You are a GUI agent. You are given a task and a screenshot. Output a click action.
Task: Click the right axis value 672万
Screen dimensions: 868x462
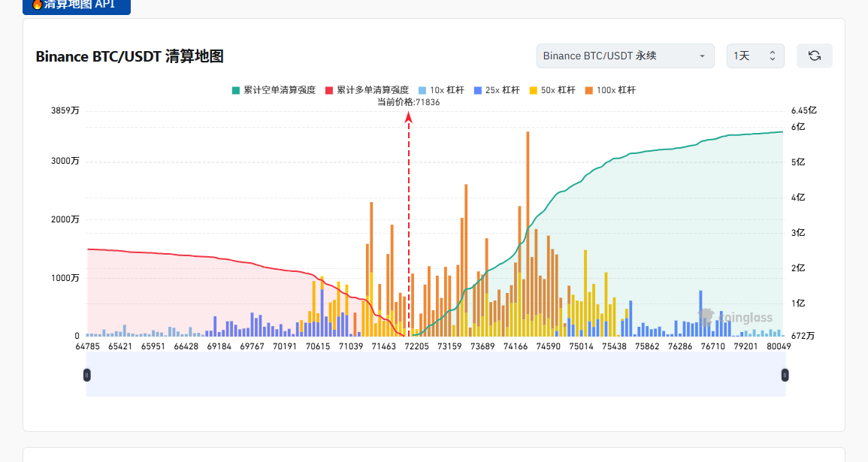tap(803, 336)
